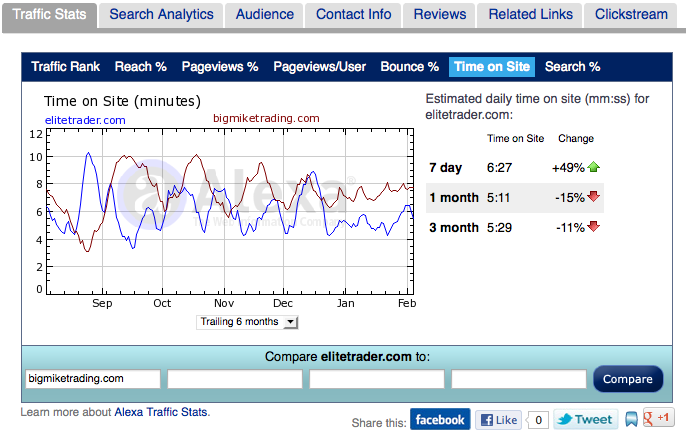Click the elitetrader.com chart legend label
The width and height of the screenshot is (689, 440).
[x=85, y=120]
